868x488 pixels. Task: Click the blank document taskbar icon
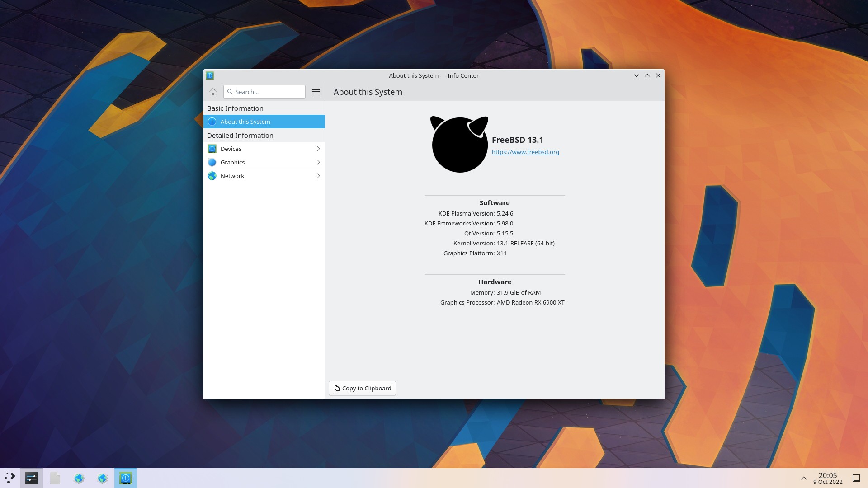point(55,478)
